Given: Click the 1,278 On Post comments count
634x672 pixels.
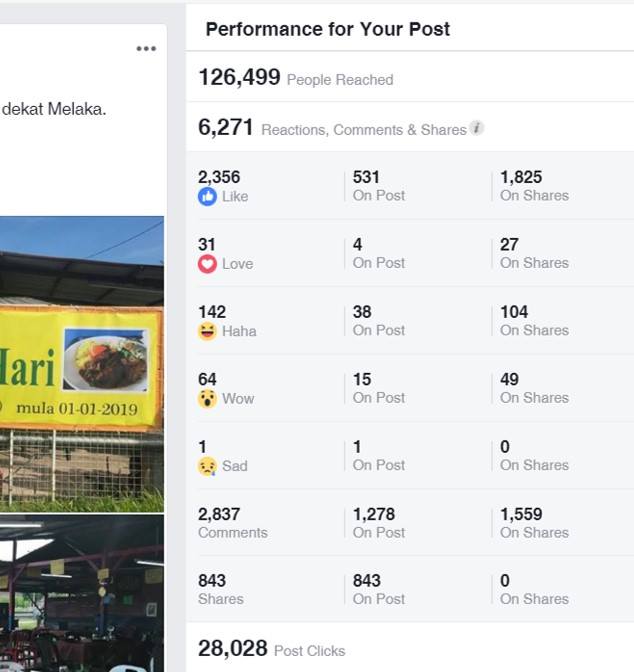Looking at the screenshot, I should 379,523.
